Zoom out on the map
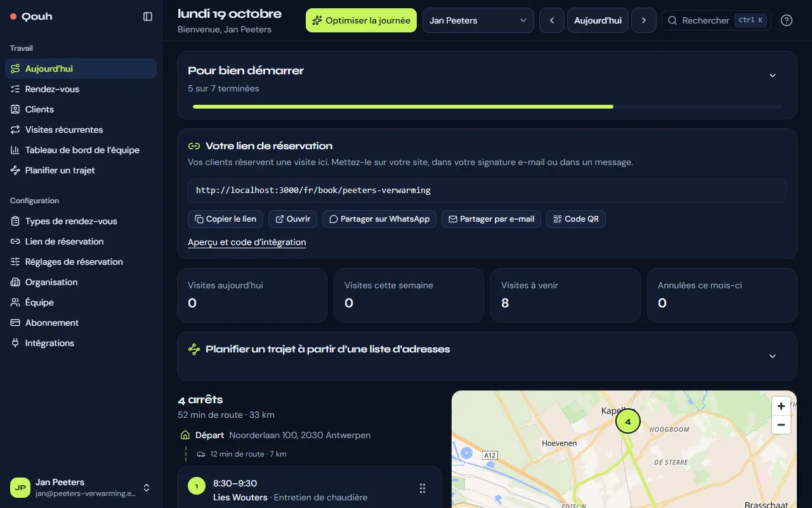Image resolution: width=812 pixels, height=508 pixels. (x=781, y=425)
